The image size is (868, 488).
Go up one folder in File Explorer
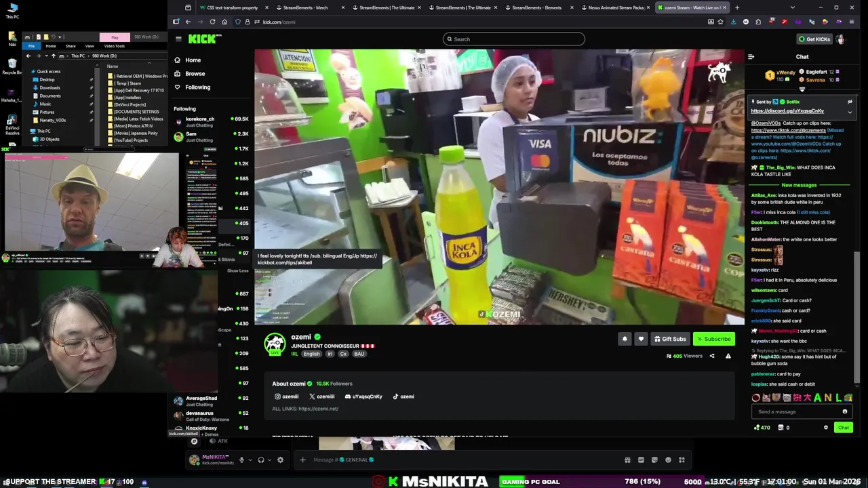pos(54,56)
